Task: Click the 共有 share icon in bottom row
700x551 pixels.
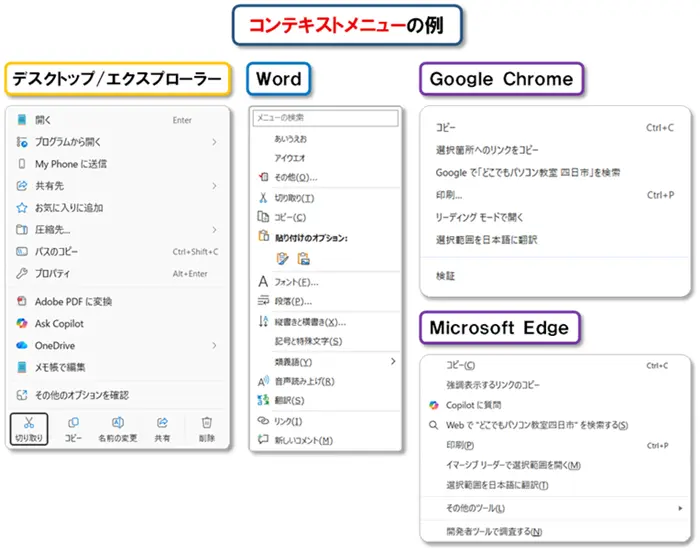Action: tap(162, 424)
